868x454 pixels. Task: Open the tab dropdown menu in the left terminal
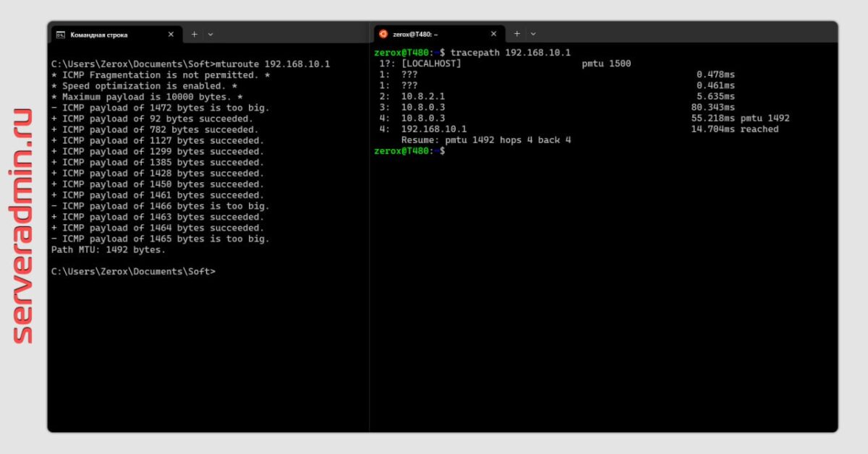pos(210,34)
